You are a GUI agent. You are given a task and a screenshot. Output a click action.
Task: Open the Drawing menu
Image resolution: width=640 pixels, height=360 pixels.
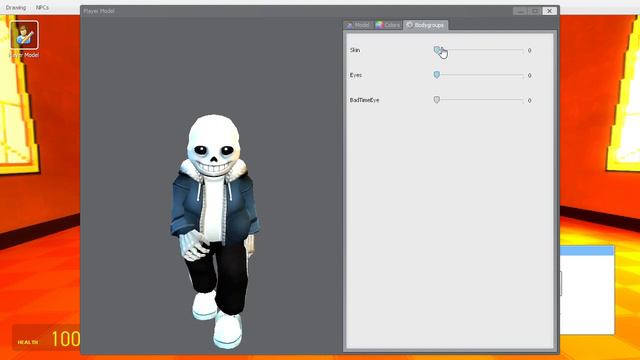(16, 8)
